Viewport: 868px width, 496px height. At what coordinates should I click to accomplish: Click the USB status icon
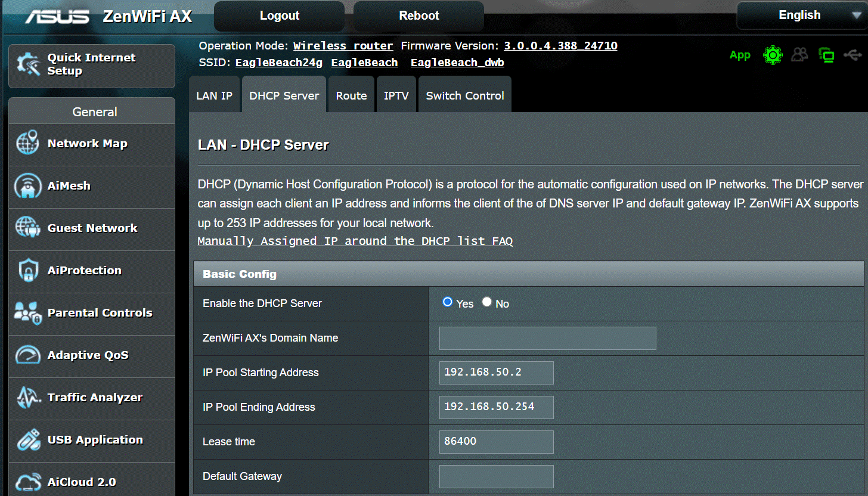[x=852, y=55]
